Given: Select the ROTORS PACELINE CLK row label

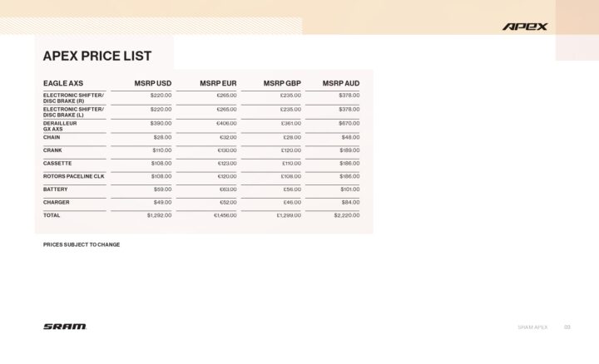Looking at the screenshot, I should [74, 176].
